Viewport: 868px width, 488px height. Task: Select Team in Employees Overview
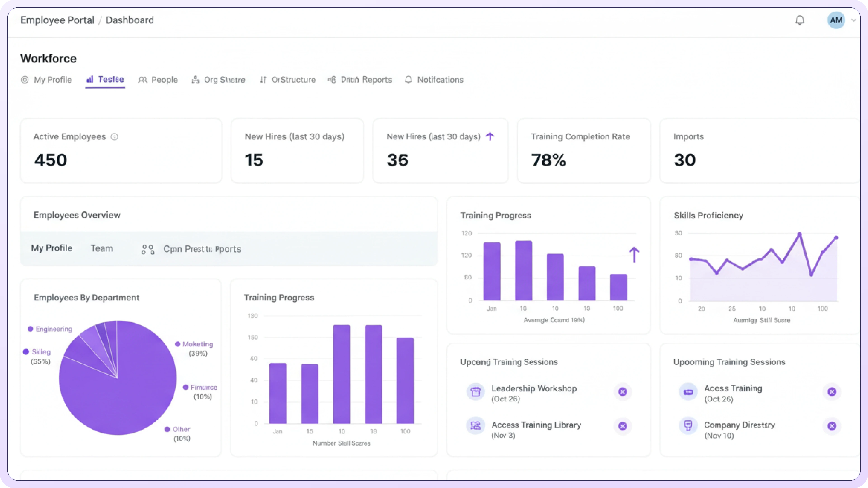[101, 249]
